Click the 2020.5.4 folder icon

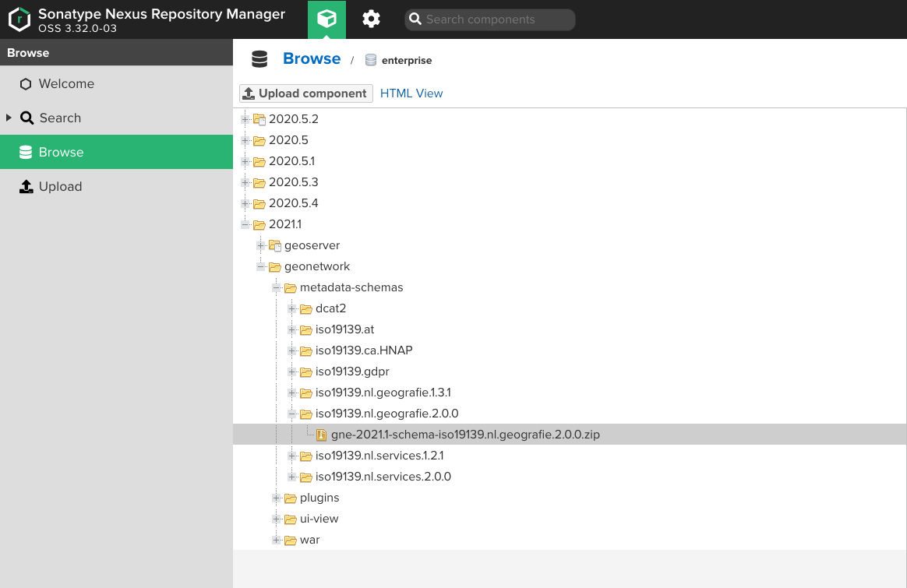click(x=259, y=204)
